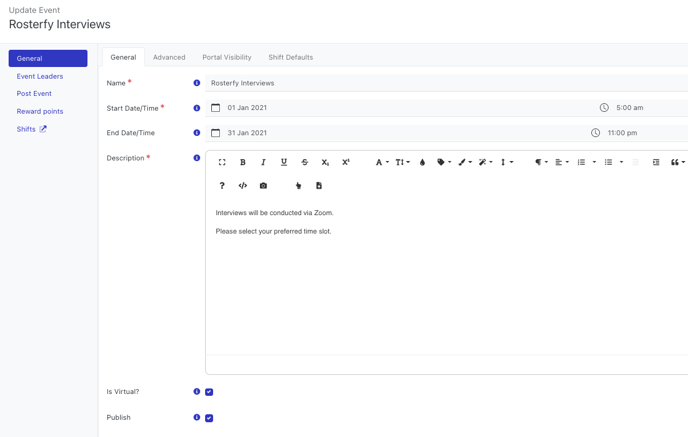The image size is (688, 437).
Task: Select General in left sidebar
Action: point(48,58)
